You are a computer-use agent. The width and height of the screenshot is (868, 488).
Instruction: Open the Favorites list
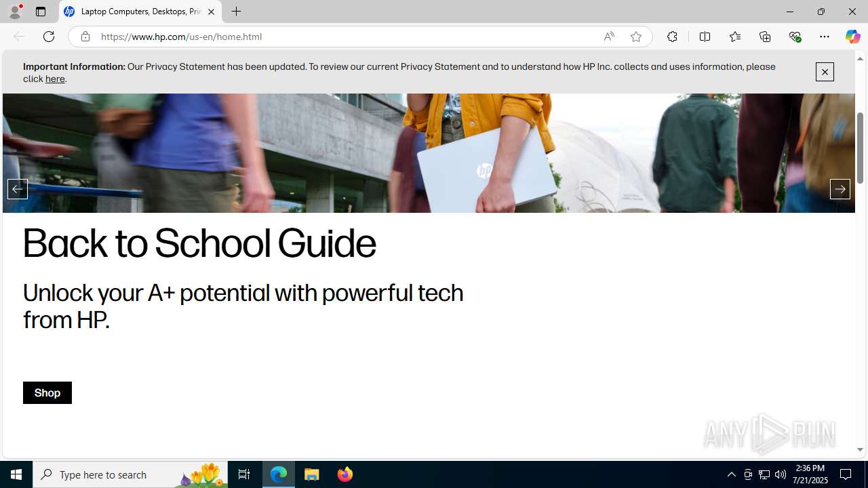(x=734, y=37)
